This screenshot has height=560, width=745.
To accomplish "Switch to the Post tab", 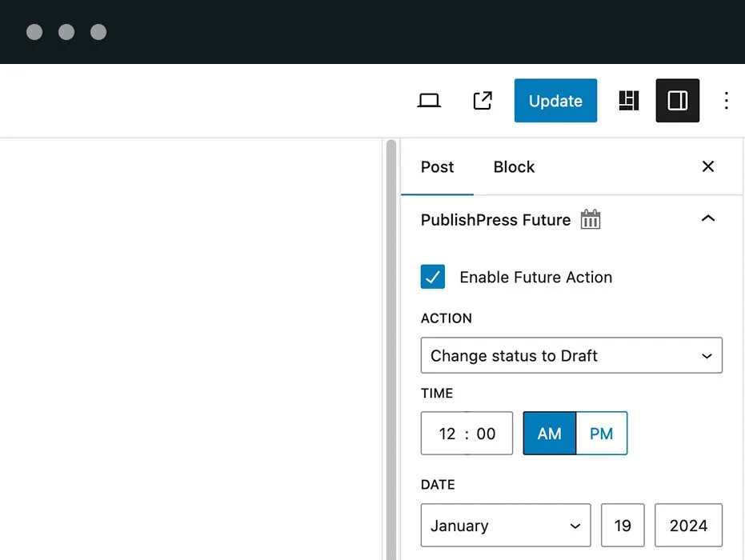I will point(437,167).
